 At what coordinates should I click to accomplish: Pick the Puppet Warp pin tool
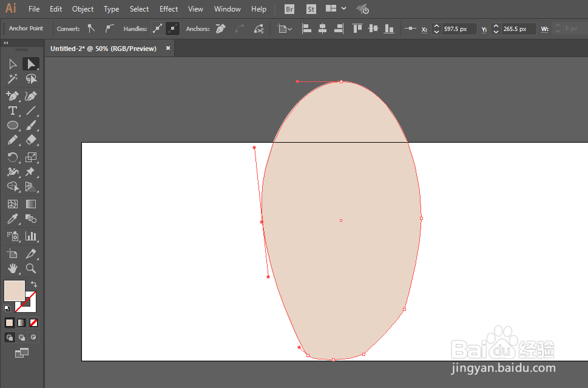pos(31,172)
